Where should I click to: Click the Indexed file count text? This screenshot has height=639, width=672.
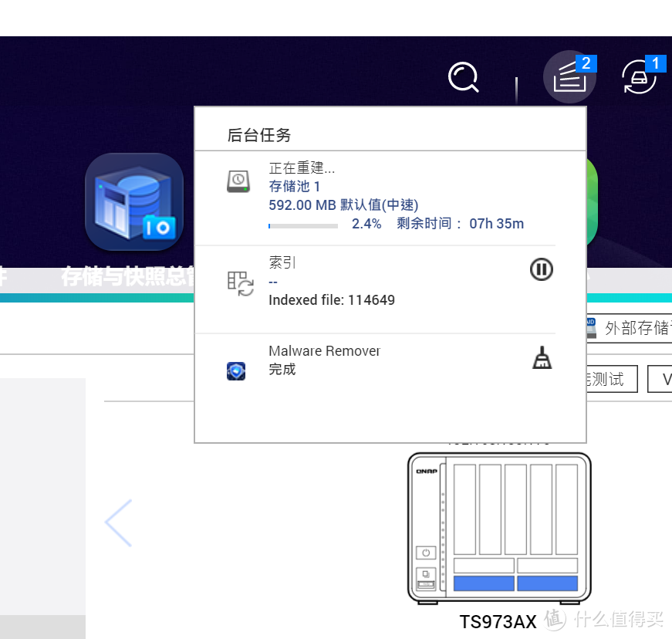(331, 299)
